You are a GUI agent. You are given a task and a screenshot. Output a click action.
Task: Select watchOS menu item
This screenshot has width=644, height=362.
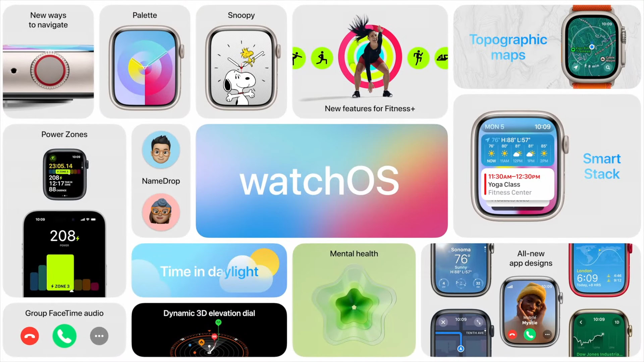tap(322, 181)
